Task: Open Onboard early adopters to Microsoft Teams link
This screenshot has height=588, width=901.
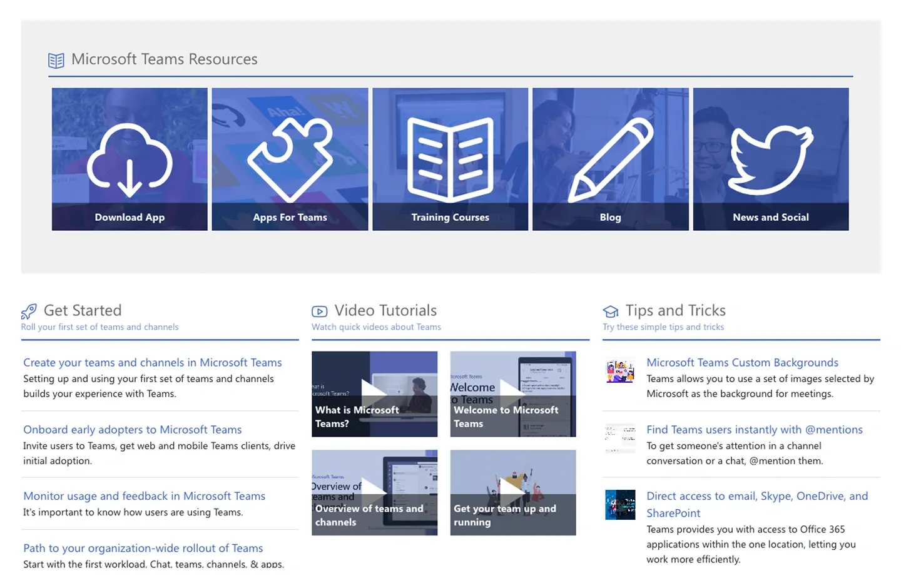Action: click(x=133, y=430)
